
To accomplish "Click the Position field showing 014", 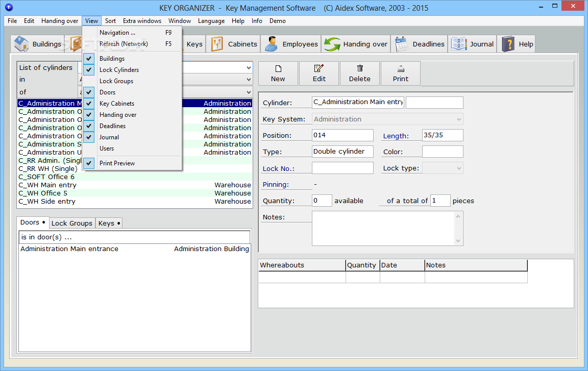I will [x=342, y=135].
